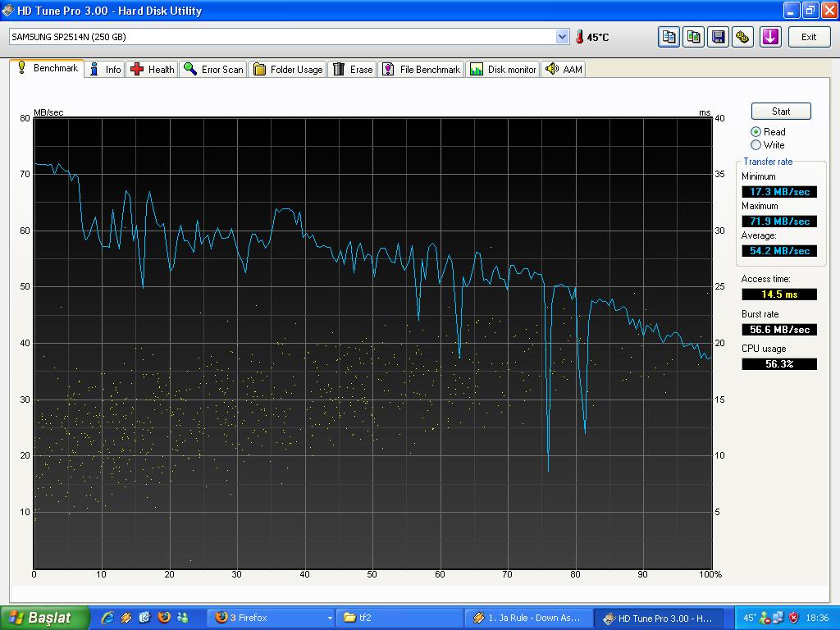This screenshot has height=630, width=840.
Task: Open the Folder Usage tab
Action: (288, 70)
